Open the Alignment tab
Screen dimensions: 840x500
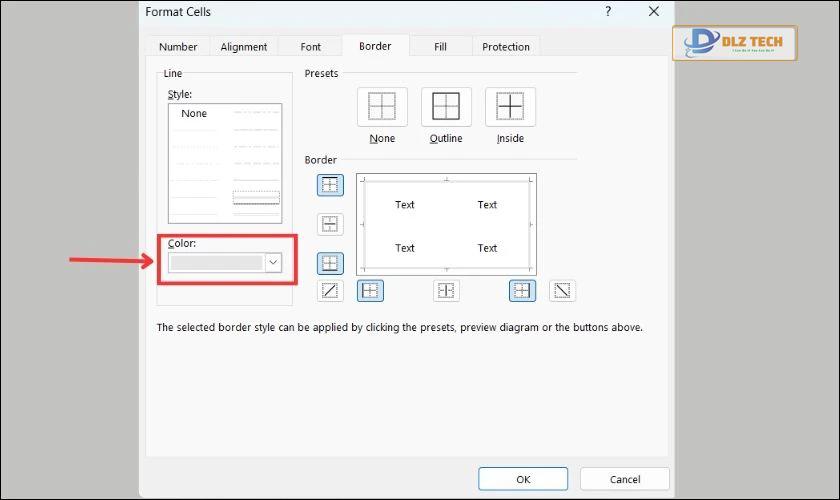(244, 47)
